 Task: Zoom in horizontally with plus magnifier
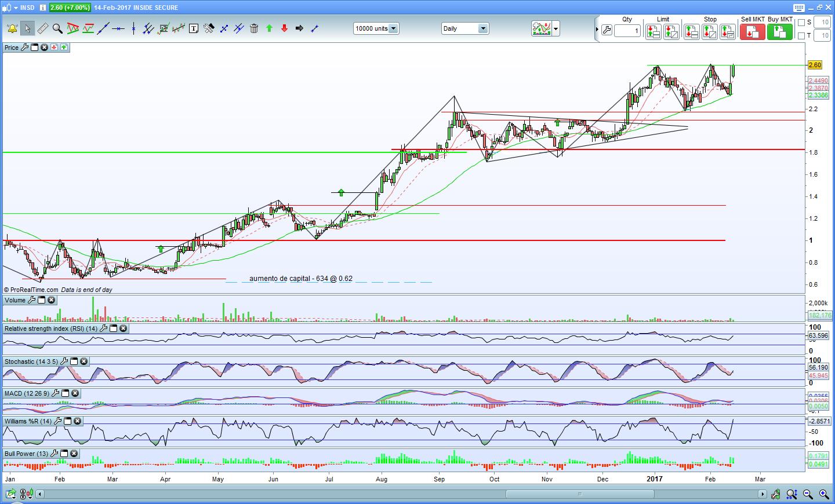(824, 494)
